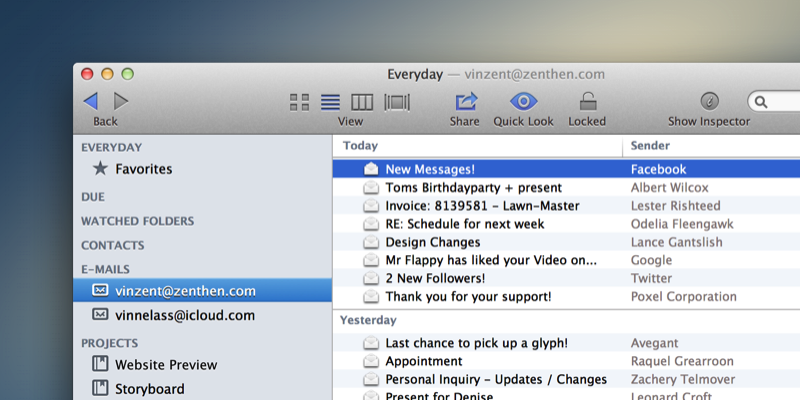
Task: Switch to column view mode
Action: [362, 102]
